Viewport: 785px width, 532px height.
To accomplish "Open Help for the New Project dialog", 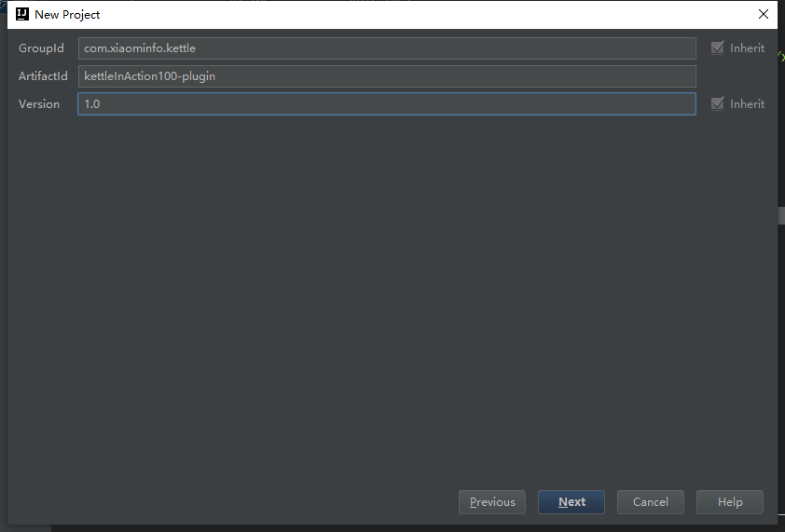I will pyautogui.click(x=730, y=502).
